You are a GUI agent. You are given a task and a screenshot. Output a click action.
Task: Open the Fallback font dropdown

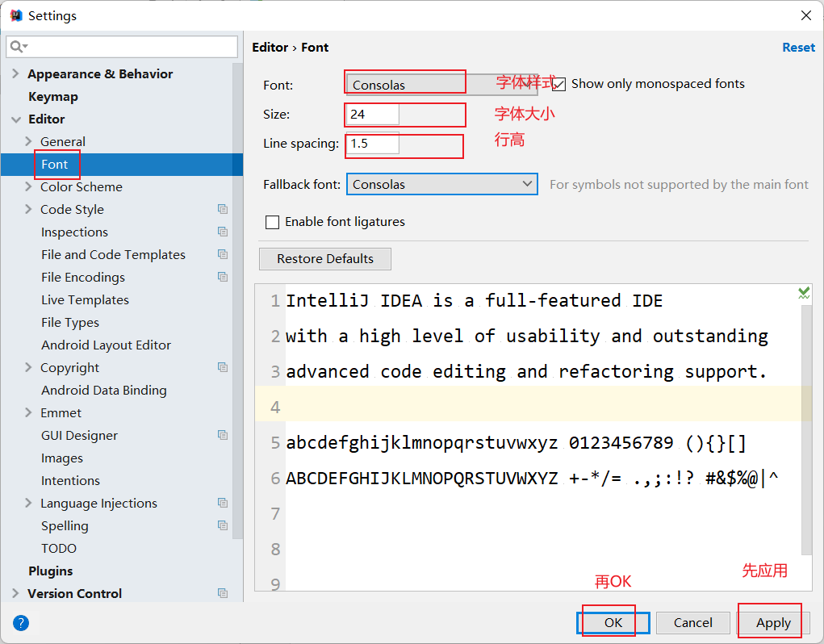[442, 184]
